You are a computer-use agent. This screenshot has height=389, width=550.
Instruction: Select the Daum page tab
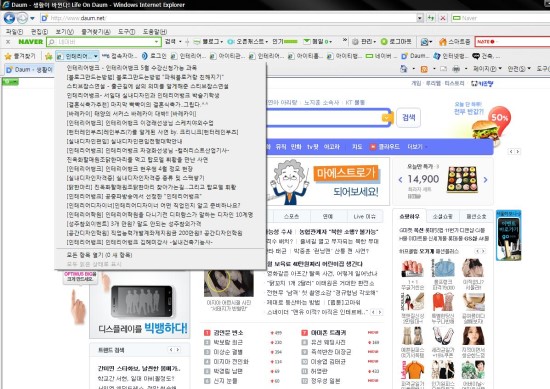[29, 69]
